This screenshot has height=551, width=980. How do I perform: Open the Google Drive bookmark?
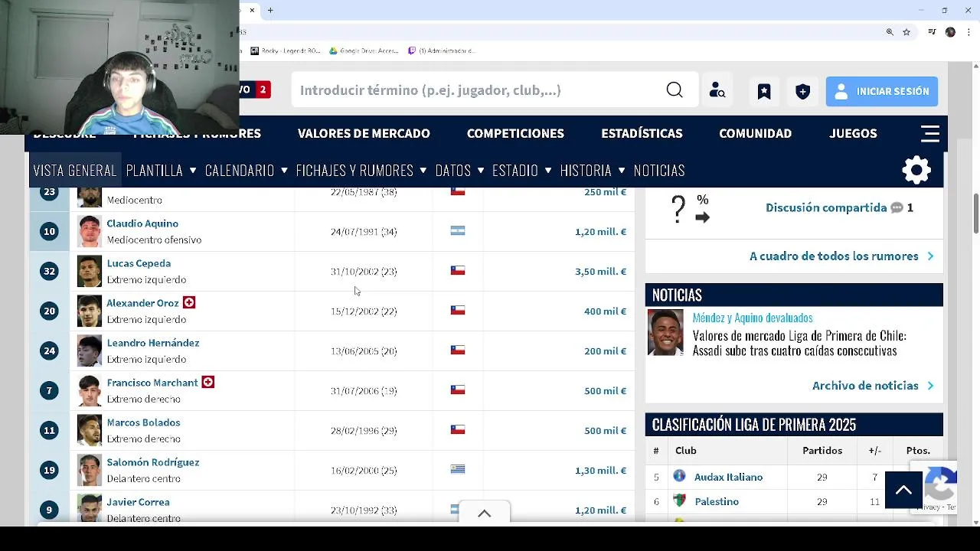(364, 51)
